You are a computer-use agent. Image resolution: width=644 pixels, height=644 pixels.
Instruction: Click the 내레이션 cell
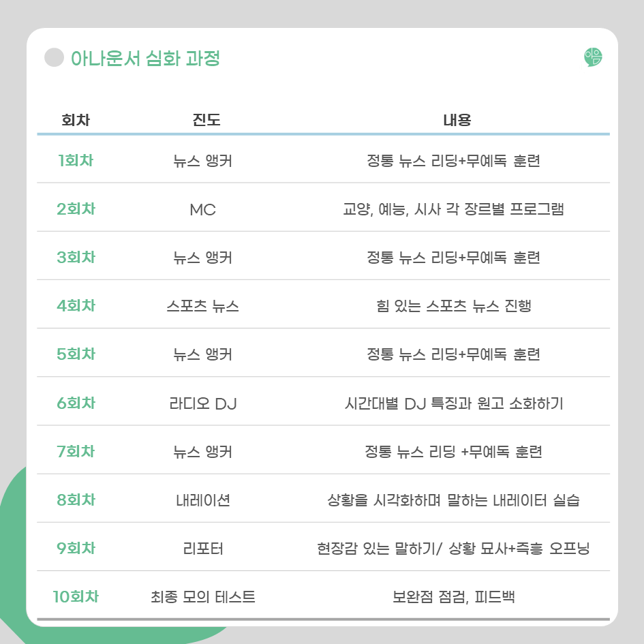203,500
